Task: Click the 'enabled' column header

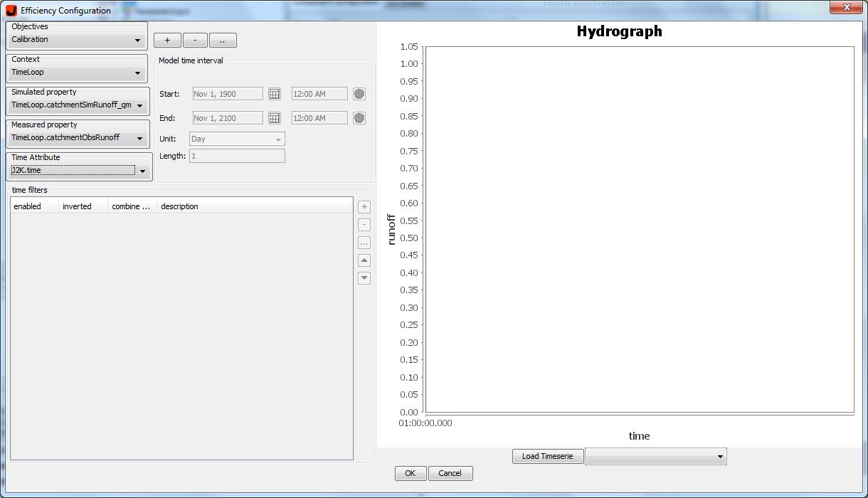Action: click(x=34, y=206)
